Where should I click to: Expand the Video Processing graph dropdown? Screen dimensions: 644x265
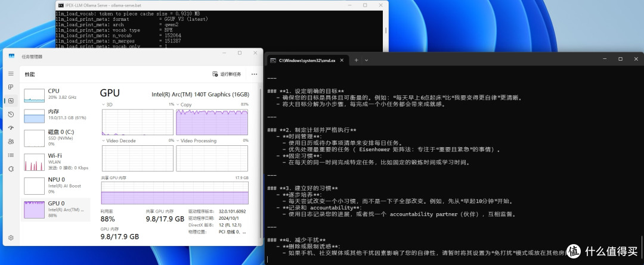tap(178, 141)
